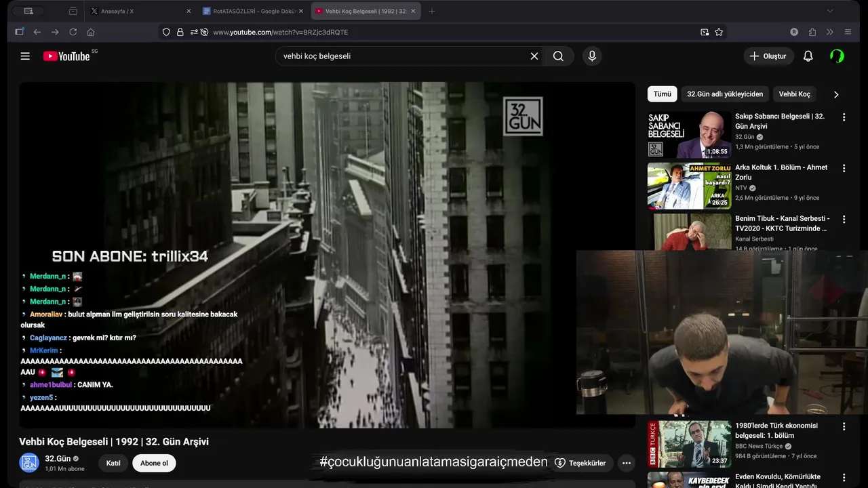Viewport: 868px width, 488px height.
Task: Click the browser address bar URL
Action: coord(281,32)
